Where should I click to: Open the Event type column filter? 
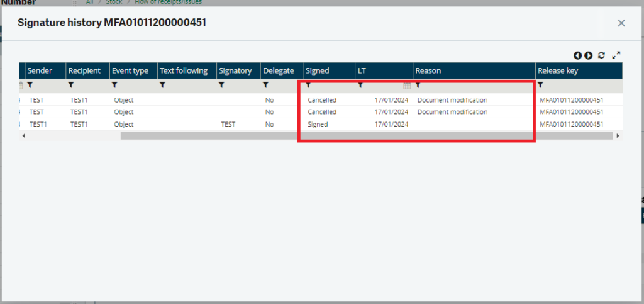click(x=115, y=85)
